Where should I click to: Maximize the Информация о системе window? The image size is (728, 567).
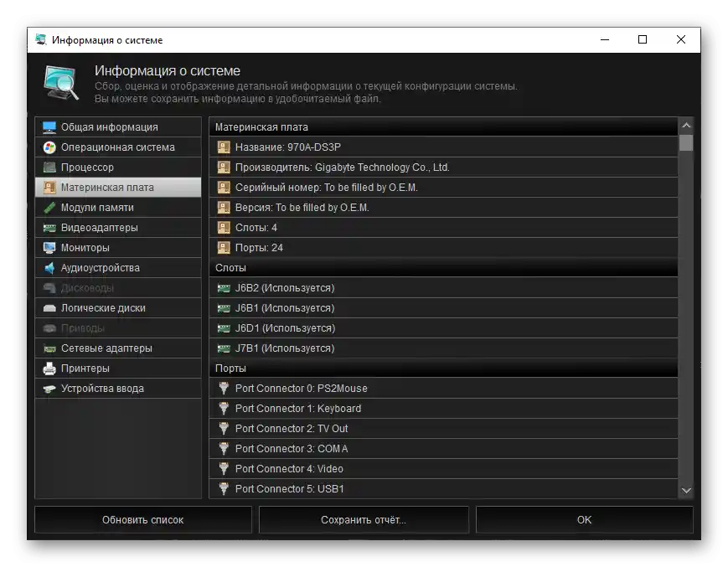(x=643, y=40)
